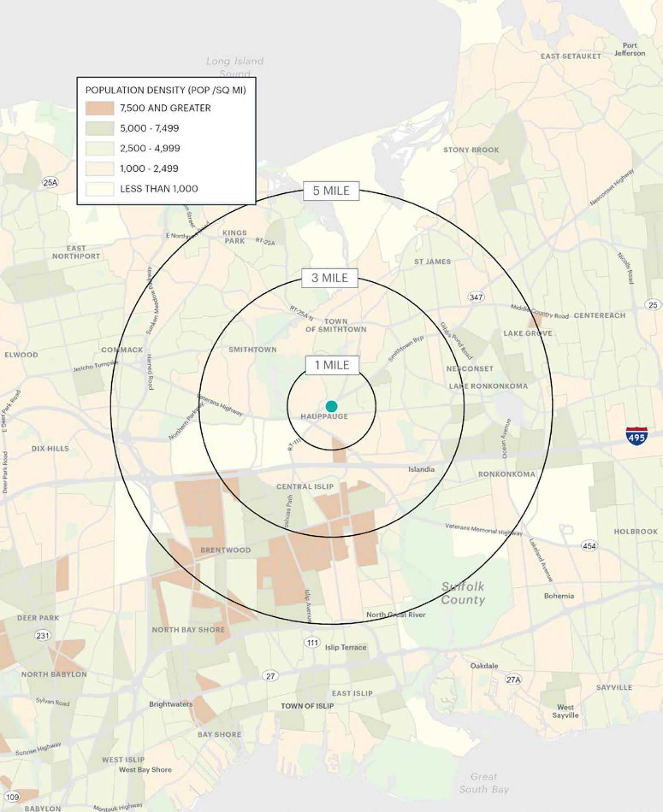The width and height of the screenshot is (663, 812).
Task: Select the 3 MILE radius label
Action: pos(329,278)
